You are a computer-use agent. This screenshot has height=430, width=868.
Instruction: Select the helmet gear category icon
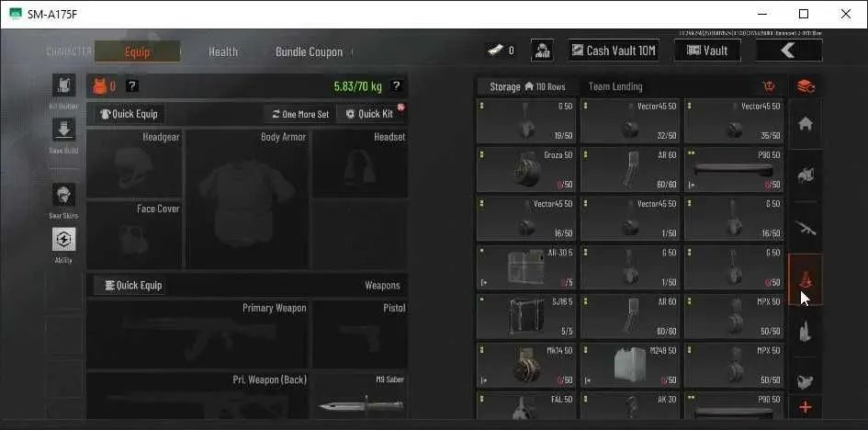tap(805, 176)
